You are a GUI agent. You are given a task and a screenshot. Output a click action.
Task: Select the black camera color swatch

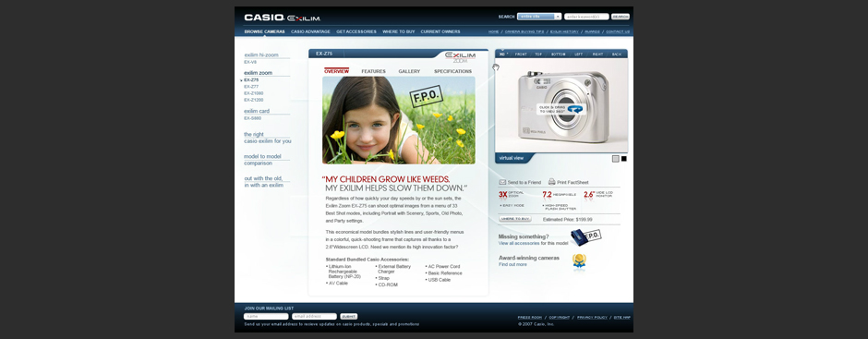(x=624, y=159)
